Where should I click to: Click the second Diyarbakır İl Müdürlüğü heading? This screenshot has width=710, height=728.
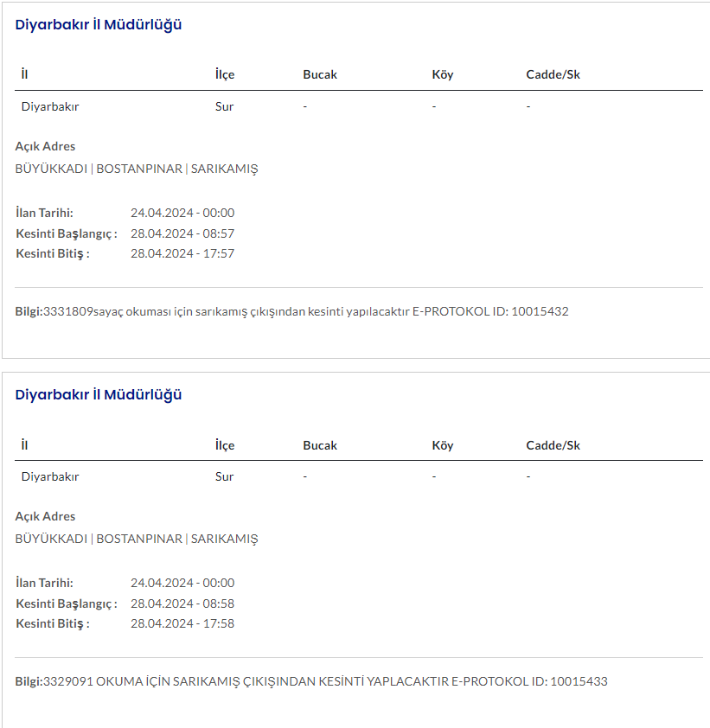tap(99, 395)
